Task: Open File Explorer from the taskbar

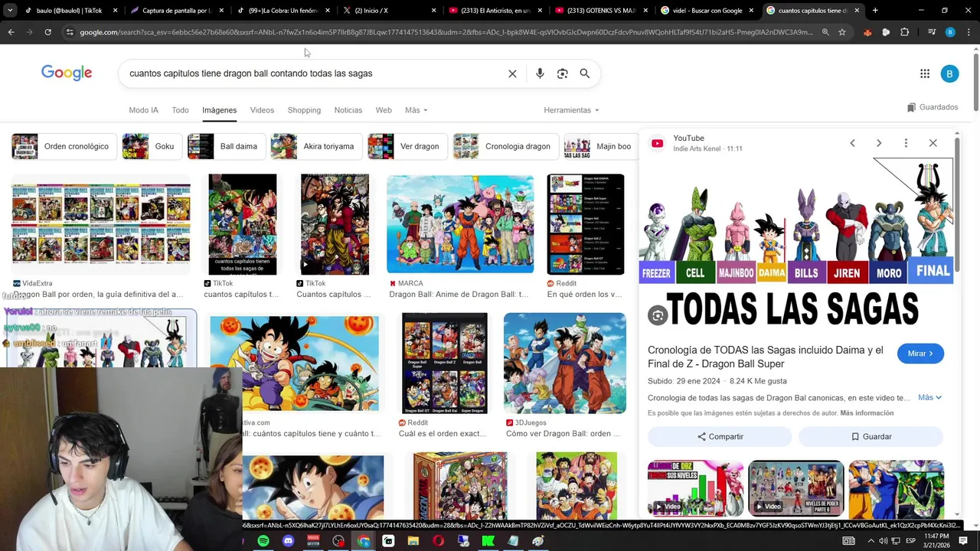Action: click(413, 541)
